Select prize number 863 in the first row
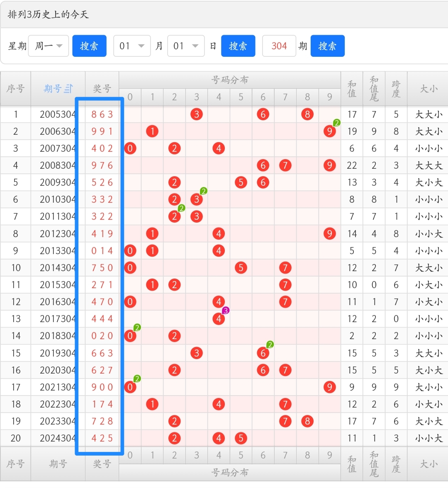This screenshot has width=448, height=488. (x=102, y=114)
